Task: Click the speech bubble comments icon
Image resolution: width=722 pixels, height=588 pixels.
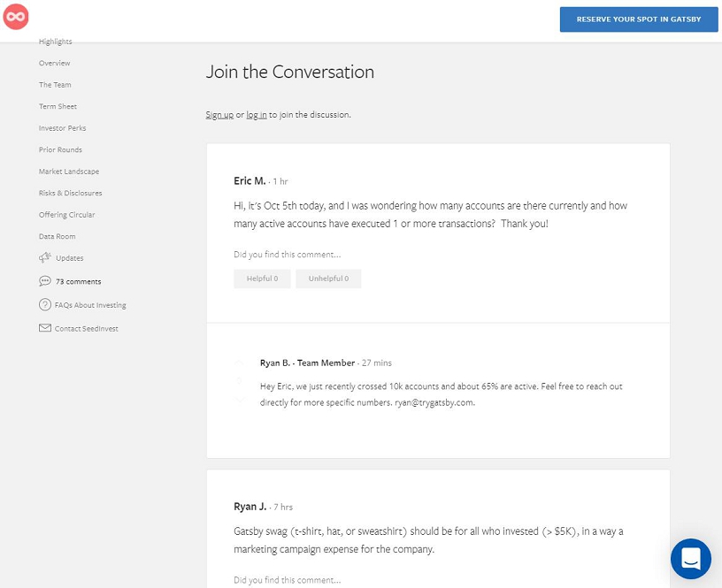Action: (45, 281)
